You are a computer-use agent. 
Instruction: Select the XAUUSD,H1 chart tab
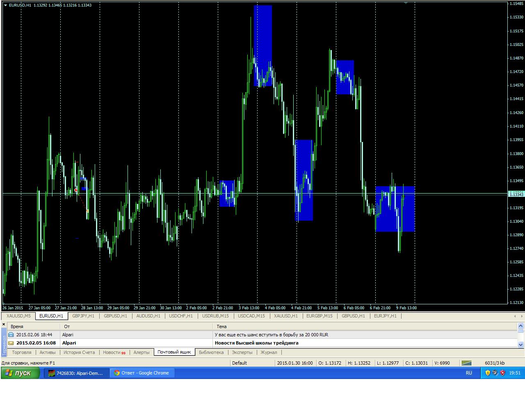coord(286,316)
